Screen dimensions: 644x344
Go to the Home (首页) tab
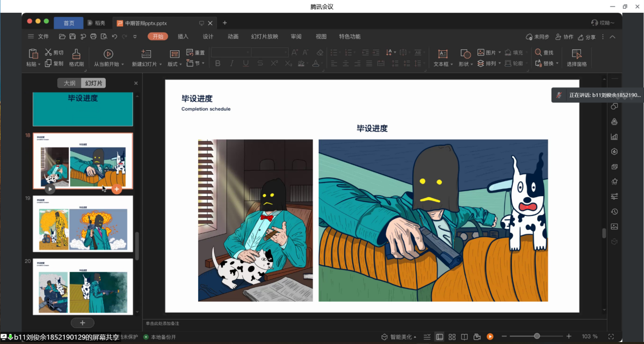(69, 23)
